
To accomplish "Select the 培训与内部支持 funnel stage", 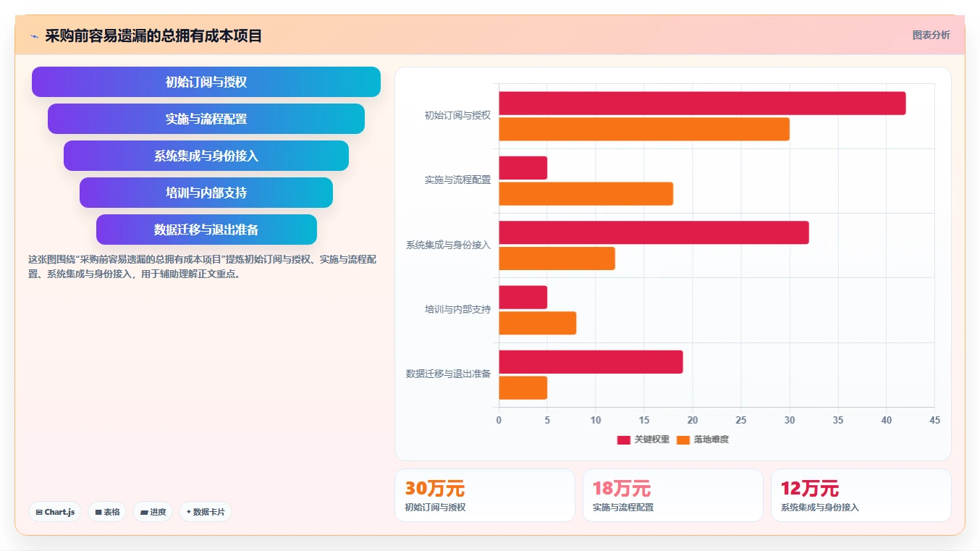I will (x=206, y=193).
